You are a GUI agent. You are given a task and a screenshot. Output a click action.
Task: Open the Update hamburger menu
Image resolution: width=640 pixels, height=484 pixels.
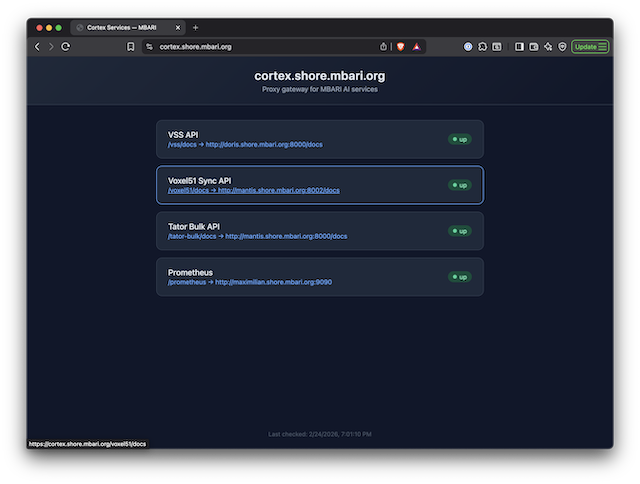point(590,47)
